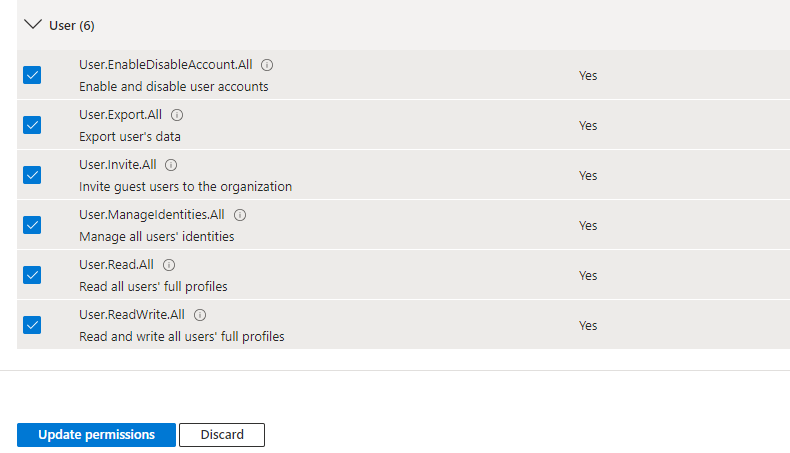Click 'Invite guest users to the organization' text
This screenshot has height=453, width=790.
[185, 186]
